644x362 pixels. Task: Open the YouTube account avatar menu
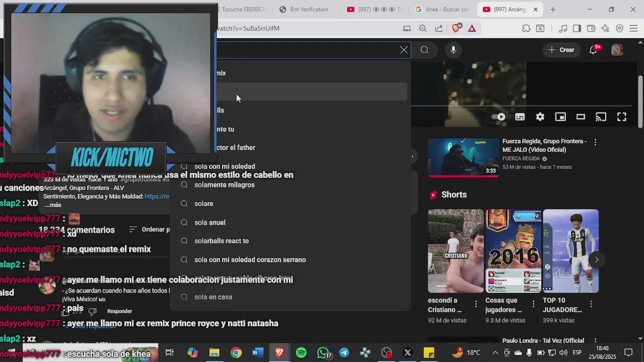(617, 50)
